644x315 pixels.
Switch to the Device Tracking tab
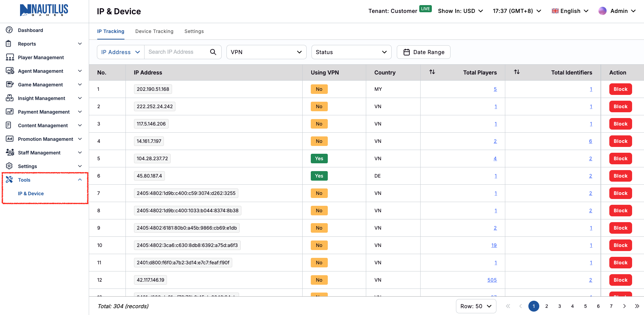[x=154, y=31]
